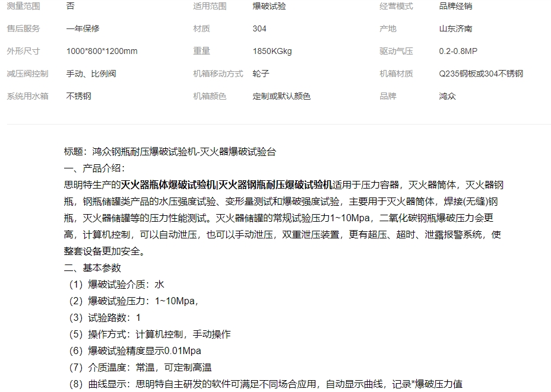Click the bold text 灭火器钢瓶耐压爆破试验机
The image size is (551, 392).
pos(275,184)
